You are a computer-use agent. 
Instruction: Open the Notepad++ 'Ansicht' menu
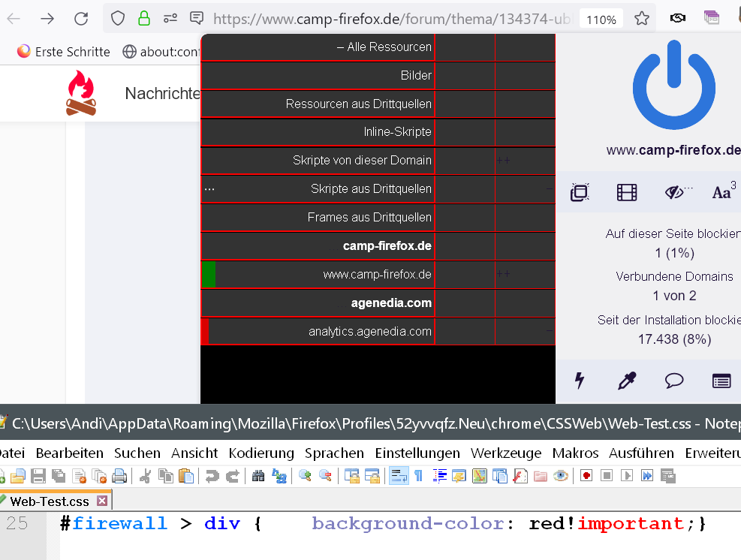(x=194, y=453)
